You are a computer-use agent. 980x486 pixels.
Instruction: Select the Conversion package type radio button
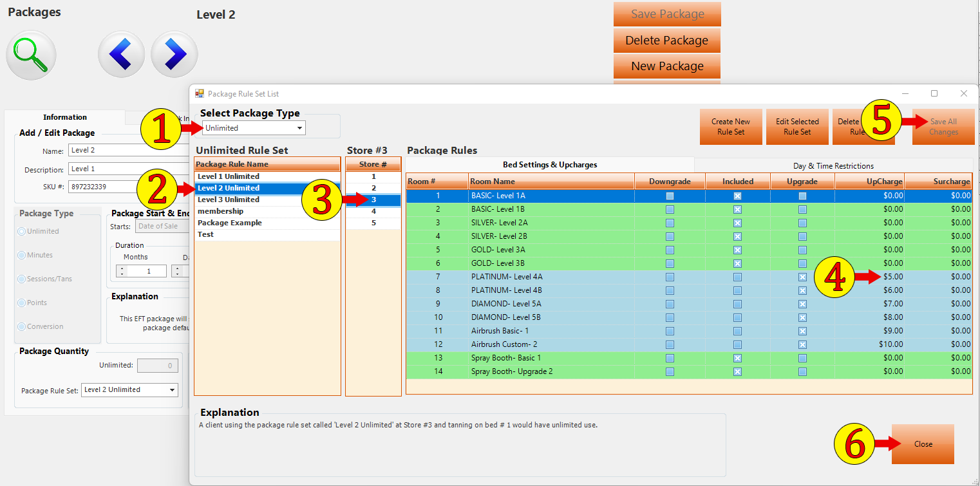[x=23, y=326]
